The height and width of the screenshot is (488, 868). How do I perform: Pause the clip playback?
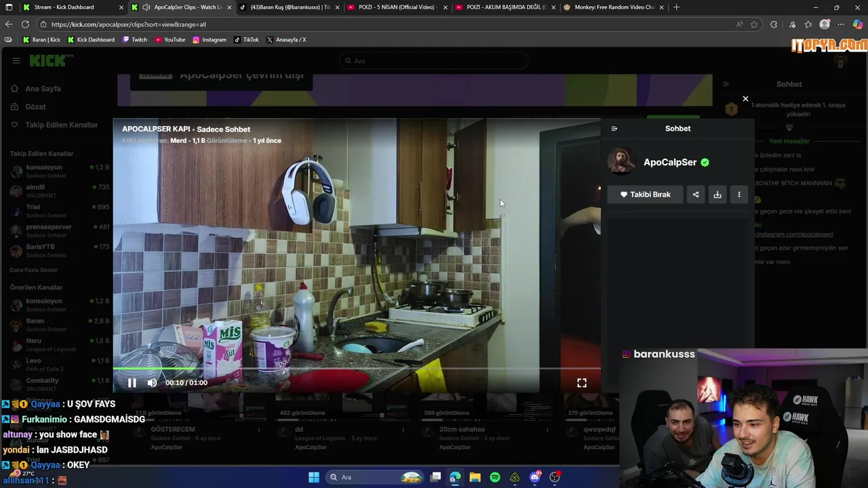132,383
